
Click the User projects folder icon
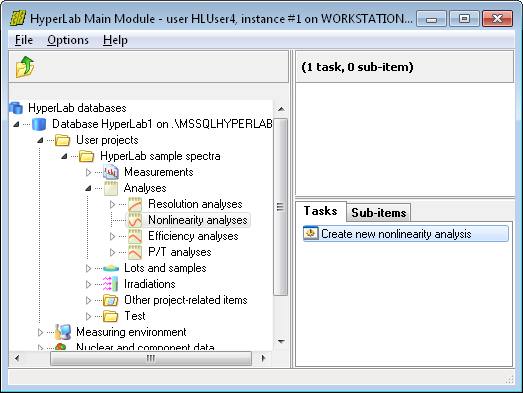point(62,140)
